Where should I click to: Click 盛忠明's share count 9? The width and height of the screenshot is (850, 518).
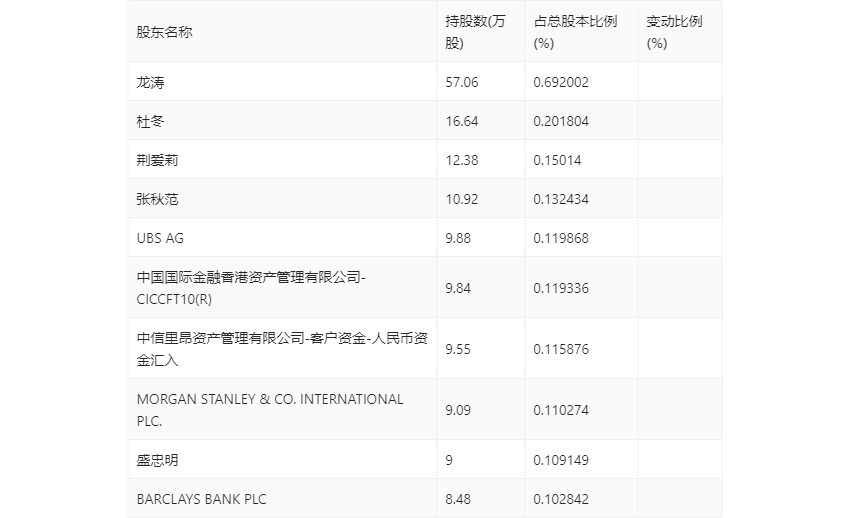coord(449,460)
